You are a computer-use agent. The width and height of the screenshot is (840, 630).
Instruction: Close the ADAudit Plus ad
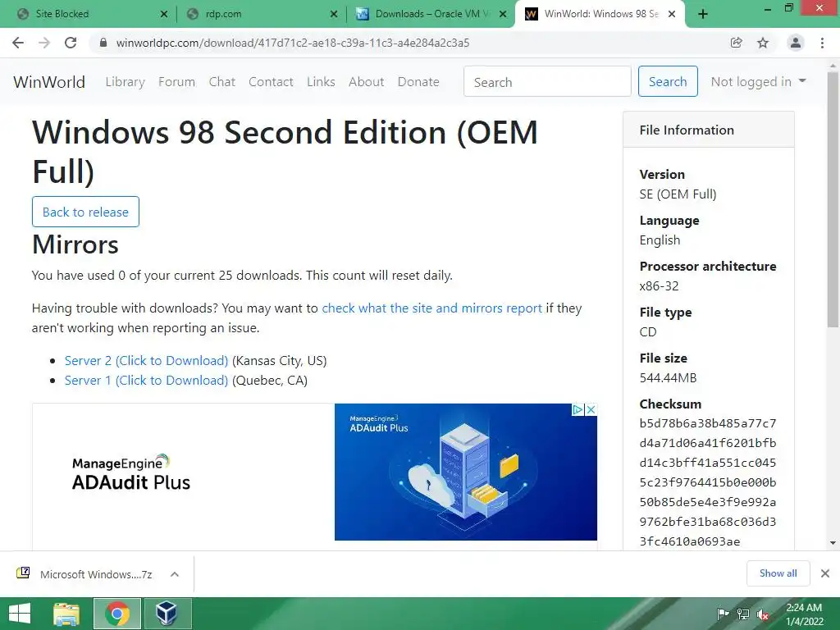click(x=591, y=410)
